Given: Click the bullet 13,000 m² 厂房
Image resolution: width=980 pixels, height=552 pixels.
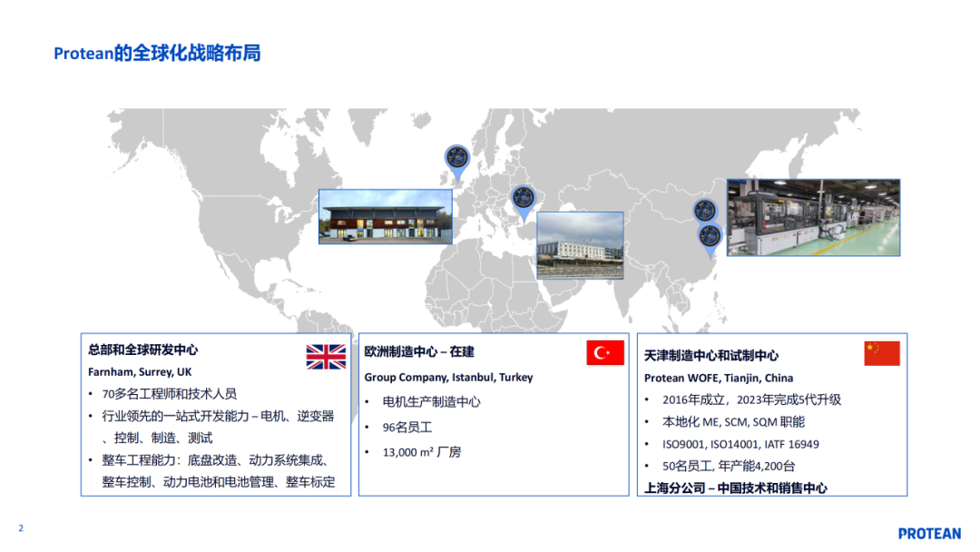Looking at the screenshot, I should (x=422, y=452).
